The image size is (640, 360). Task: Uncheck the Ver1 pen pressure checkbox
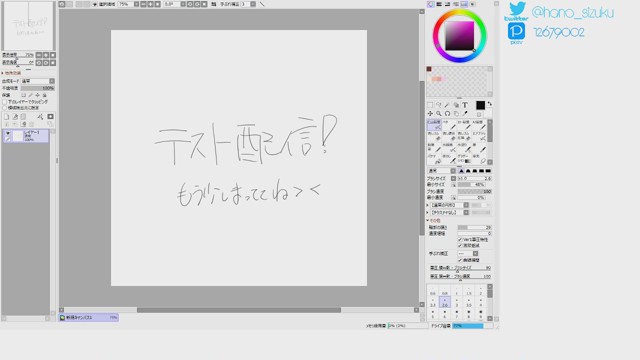click(x=460, y=240)
